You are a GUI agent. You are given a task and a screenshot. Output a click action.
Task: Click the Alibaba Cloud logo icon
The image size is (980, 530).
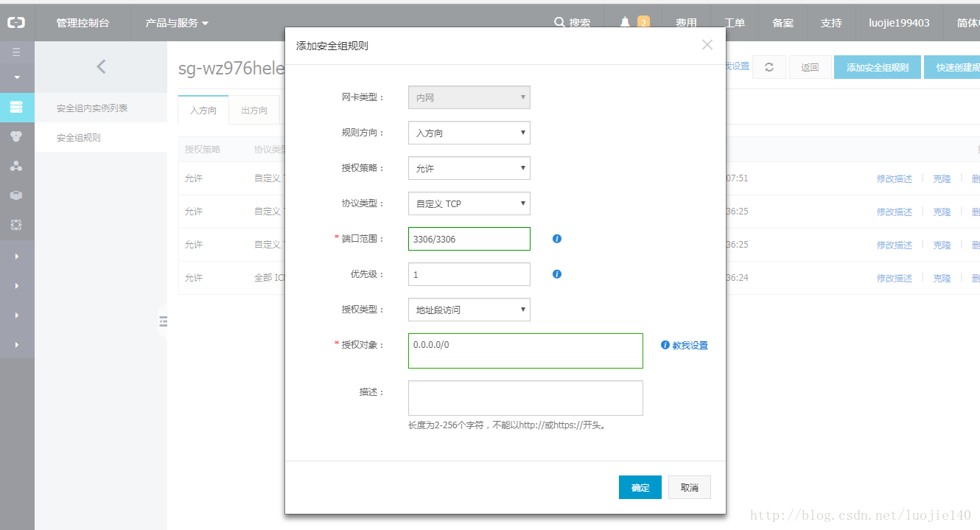click(x=16, y=23)
